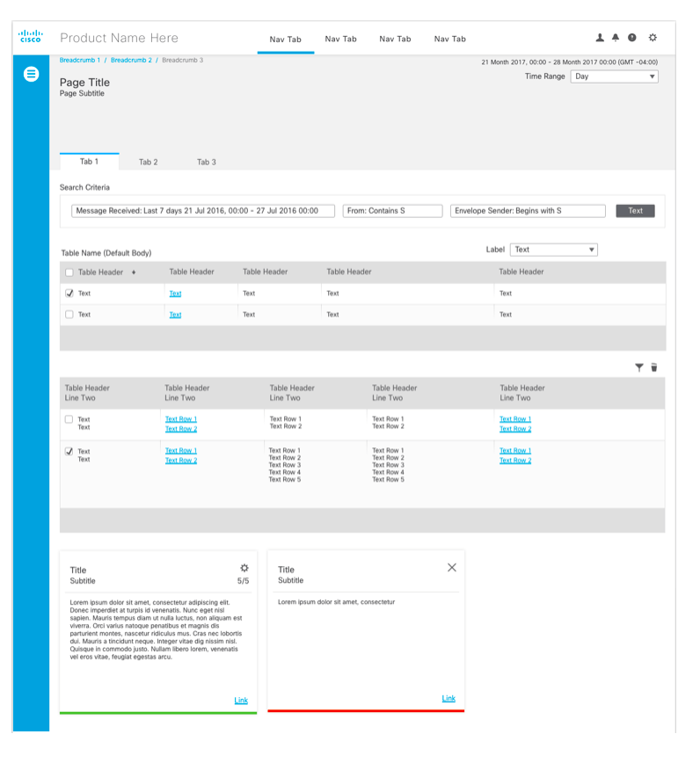
Task: Click the help question mark icon
Action: point(632,38)
